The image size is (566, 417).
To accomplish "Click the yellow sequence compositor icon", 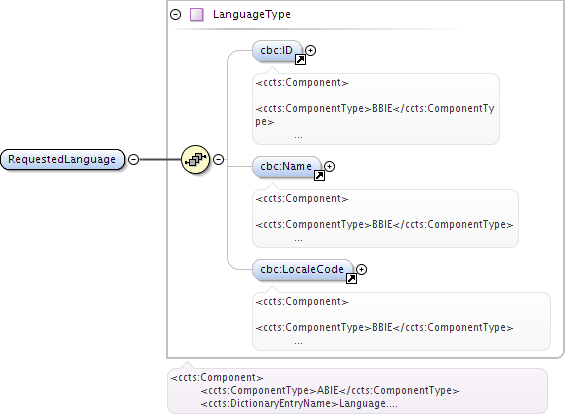I will tap(195, 159).
